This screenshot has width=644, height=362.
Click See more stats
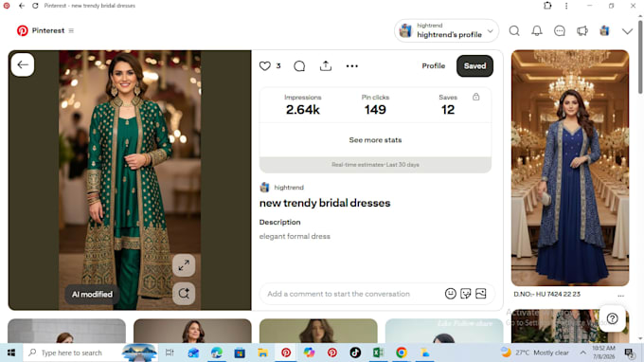tap(375, 140)
